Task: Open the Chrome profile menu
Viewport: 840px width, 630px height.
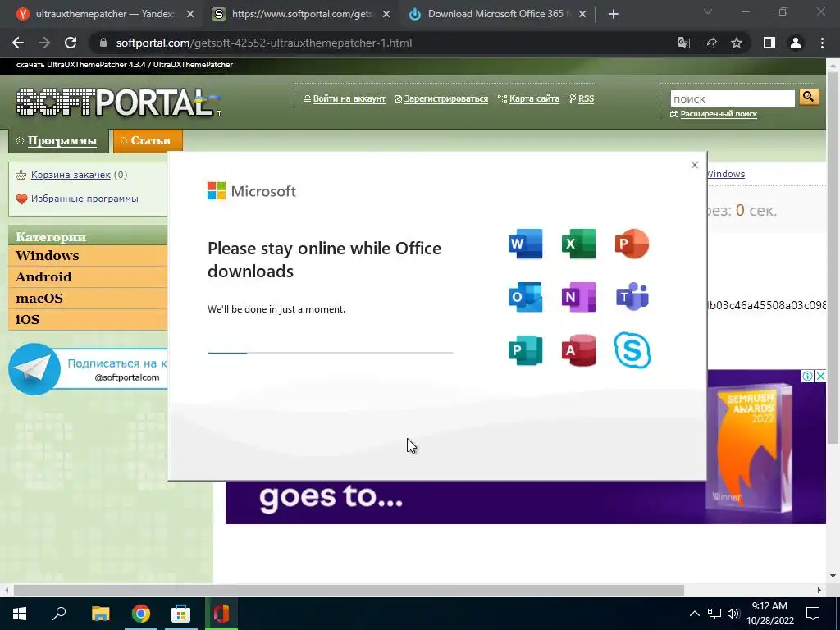Action: click(x=796, y=43)
